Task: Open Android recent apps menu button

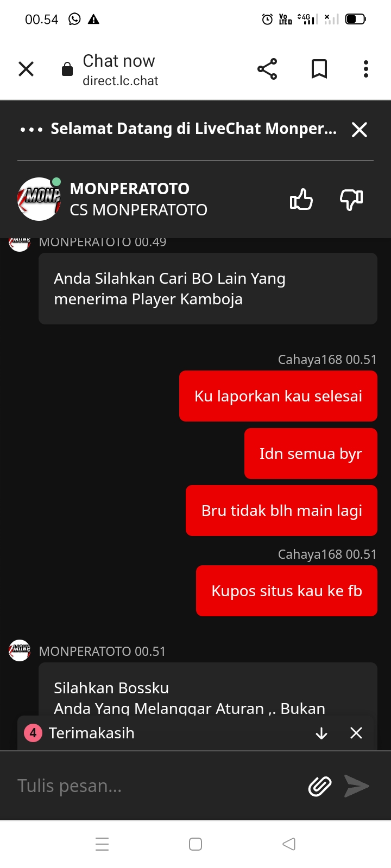Action: (102, 844)
